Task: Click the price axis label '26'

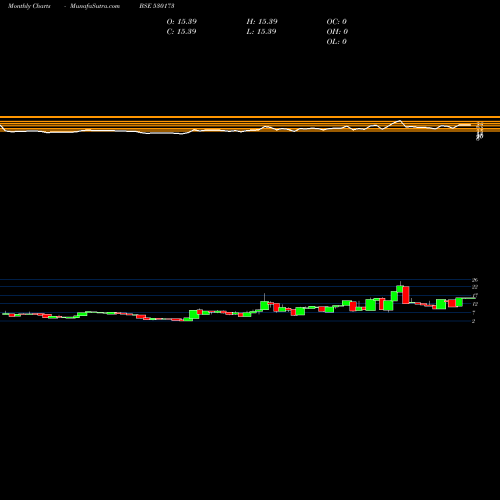Action: click(x=475, y=280)
